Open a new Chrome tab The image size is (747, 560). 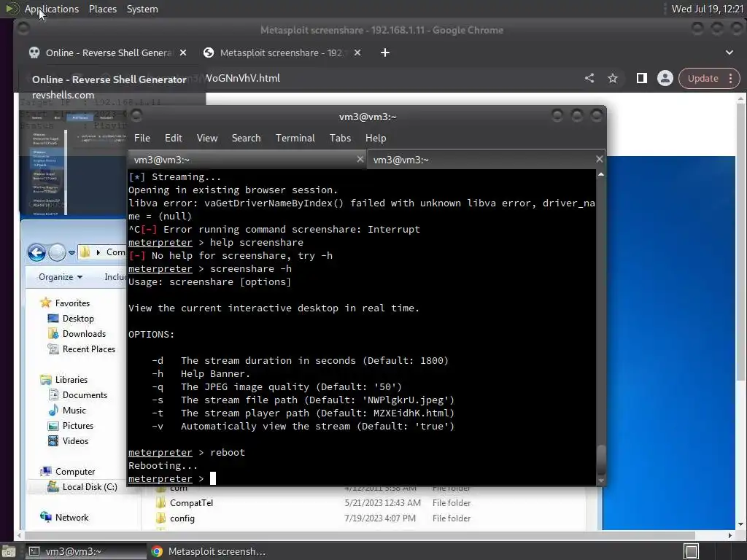385,52
